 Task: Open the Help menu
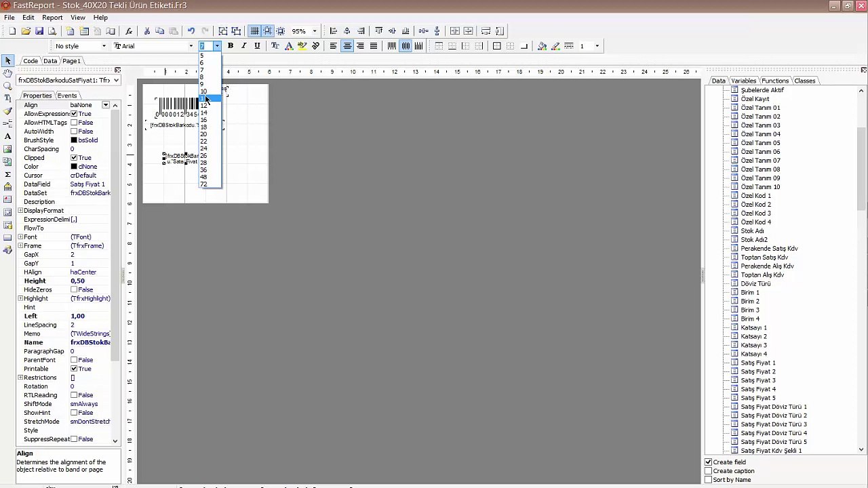pyautogui.click(x=100, y=18)
